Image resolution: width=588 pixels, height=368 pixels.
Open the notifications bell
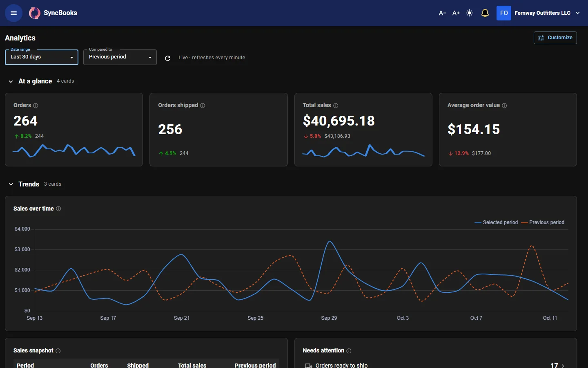485,13
